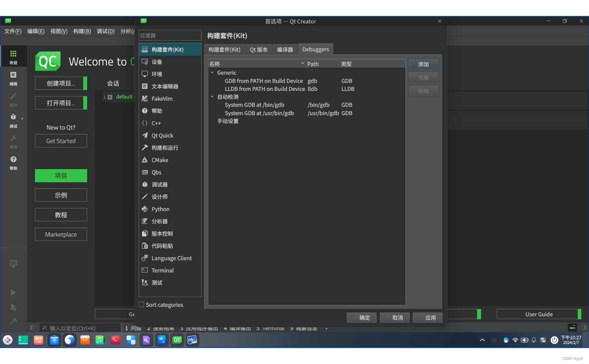Viewport: 589px width, 364px height.
Task: Open the 构建(B) menu
Action: [x=82, y=31]
